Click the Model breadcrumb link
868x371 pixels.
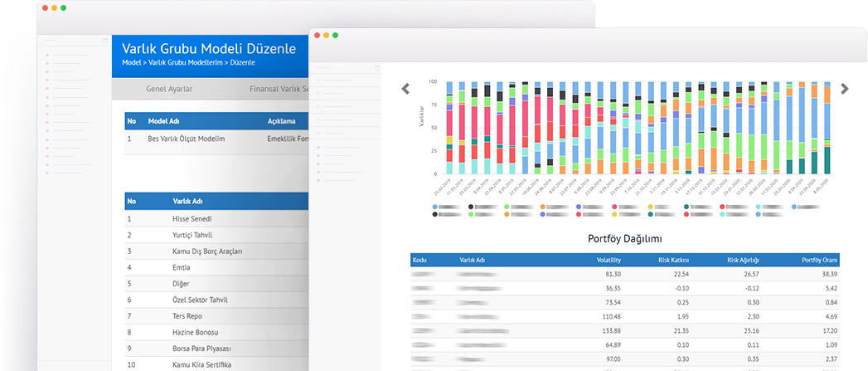point(131,62)
